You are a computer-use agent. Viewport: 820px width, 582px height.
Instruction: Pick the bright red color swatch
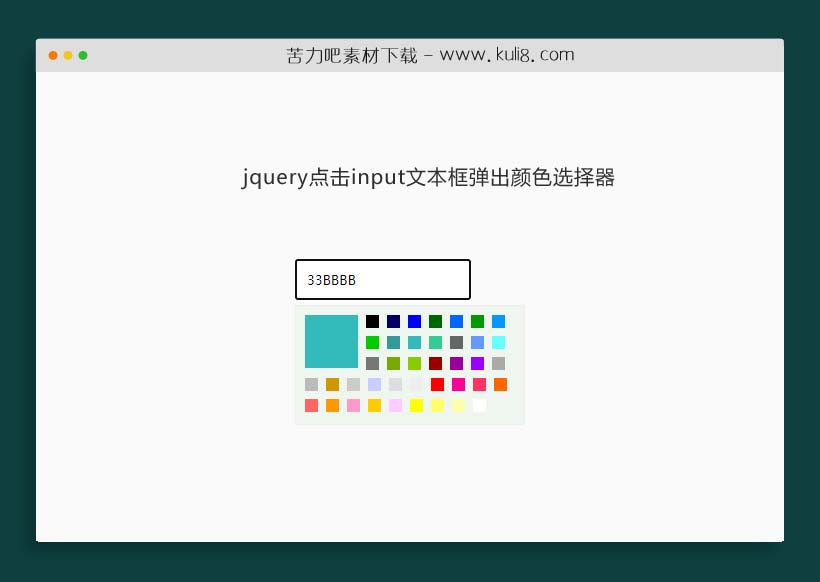(x=438, y=384)
